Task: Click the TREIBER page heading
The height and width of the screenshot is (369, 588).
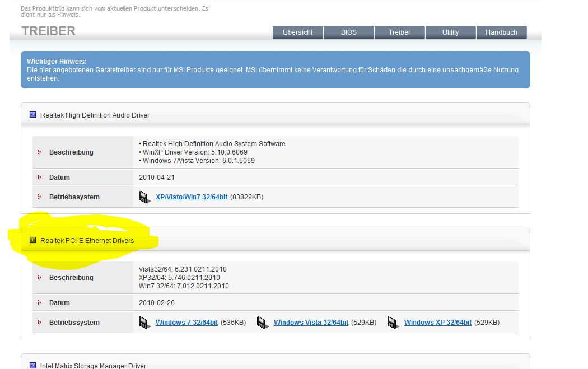Action: 48,31
